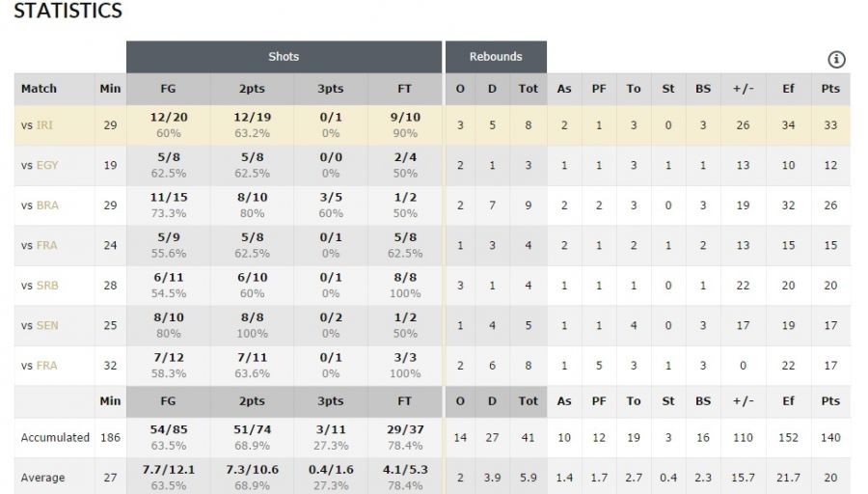Click the Rebounds group header
This screenshot has width=868, height=494.
click(x=496, y=57)
